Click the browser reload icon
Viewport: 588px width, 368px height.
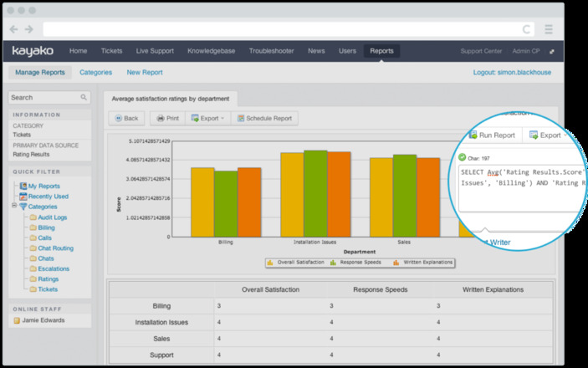point(526,28)
